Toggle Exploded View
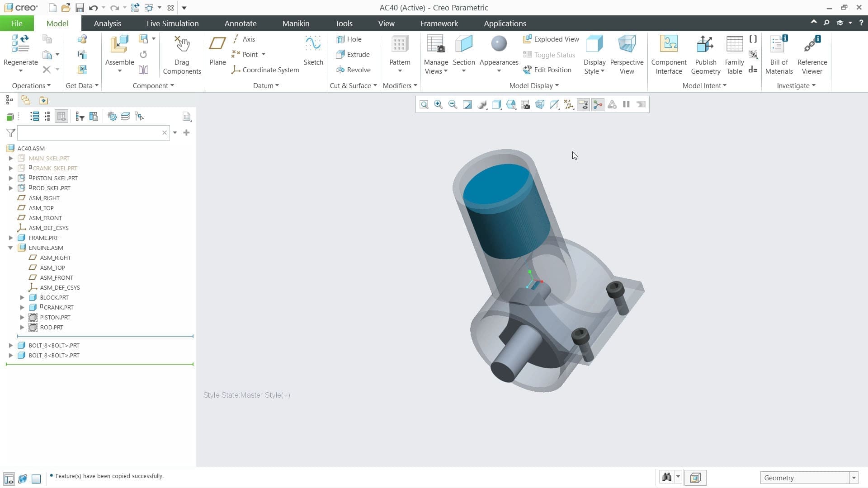 point(551,39)
